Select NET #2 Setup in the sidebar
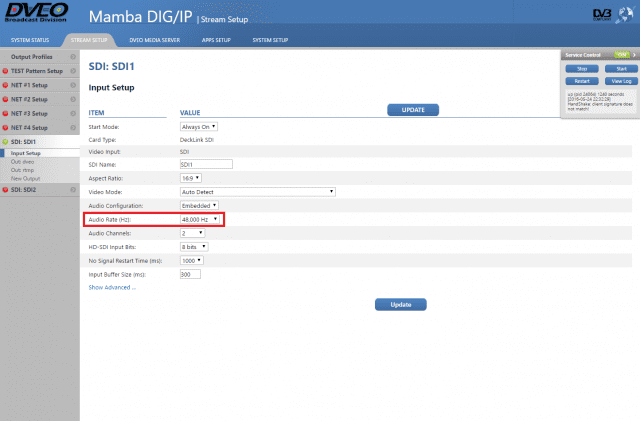The height and width of the screenshot is (421, 640). coord(29,99)
